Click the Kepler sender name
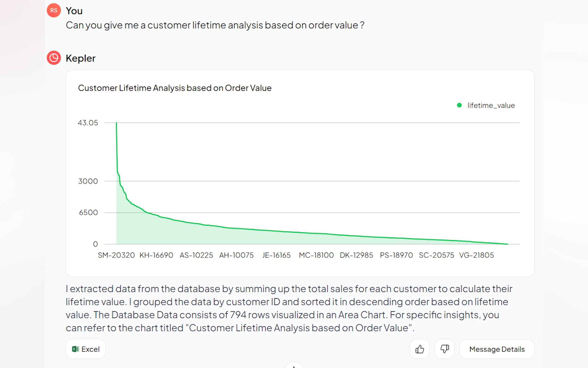 (x=81, y=58)
